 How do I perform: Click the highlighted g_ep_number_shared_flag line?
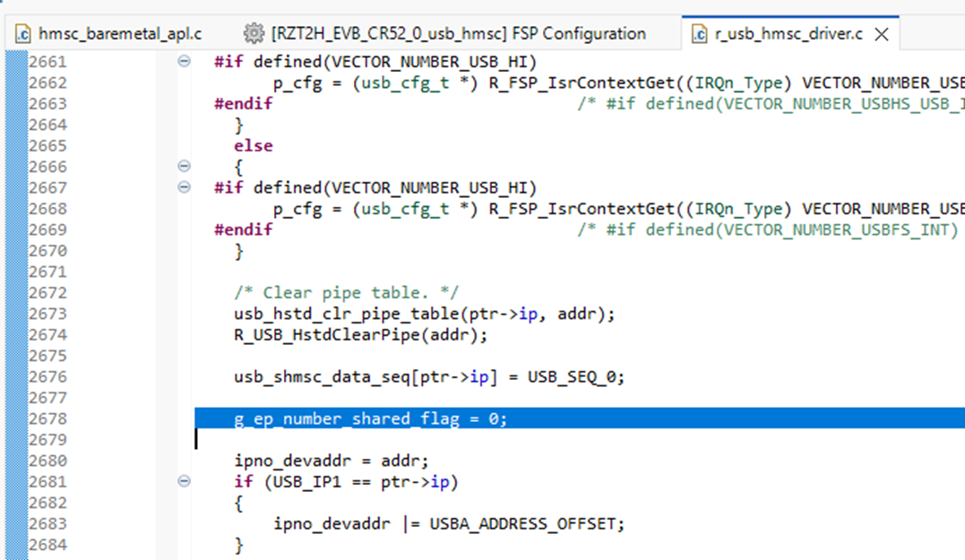tap(580, 418)
